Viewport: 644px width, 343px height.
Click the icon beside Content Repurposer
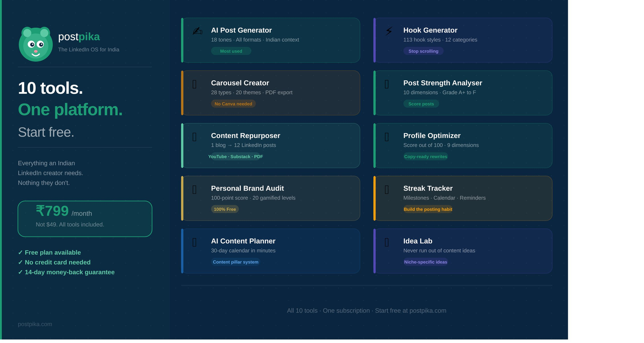tap(195, 137)
